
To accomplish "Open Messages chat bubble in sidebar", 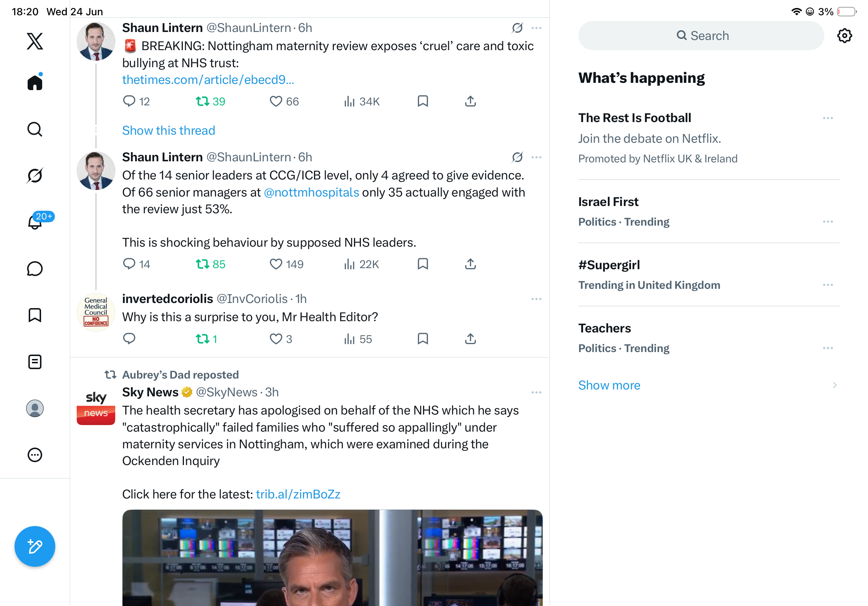I will tap(35, 268).
